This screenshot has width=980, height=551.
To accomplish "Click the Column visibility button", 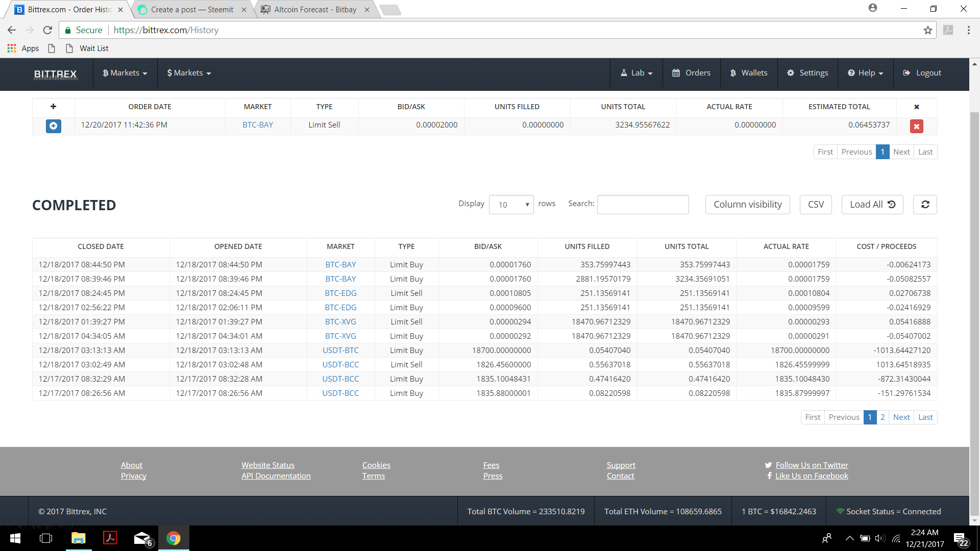I will tap(747, 205).
